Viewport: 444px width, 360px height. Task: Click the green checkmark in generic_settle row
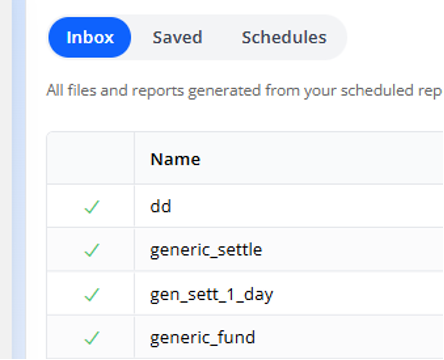coord(92,250)
